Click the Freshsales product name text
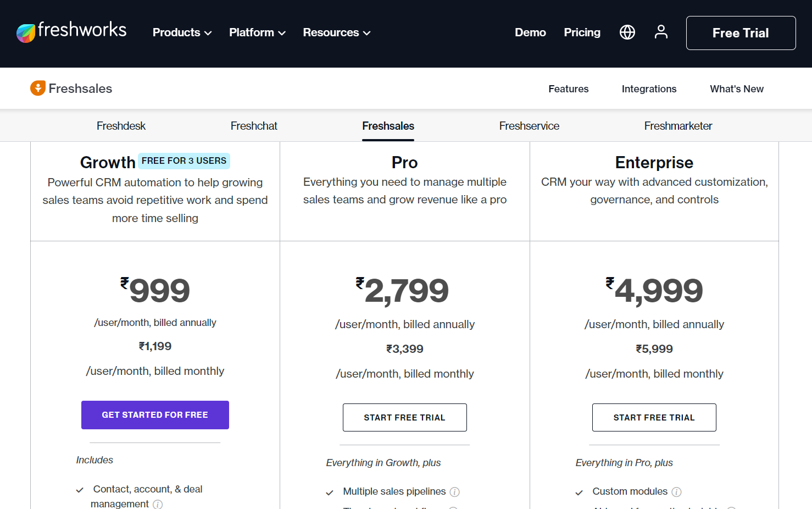 pyautogui.click(x=80, y=88)
